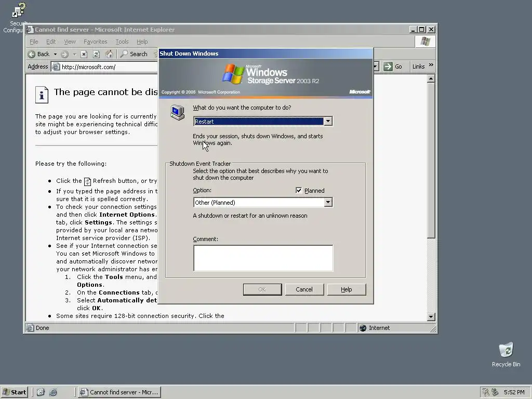Click the resize grip in IE status bar
The image size is (532, 399).
point(433,328)
